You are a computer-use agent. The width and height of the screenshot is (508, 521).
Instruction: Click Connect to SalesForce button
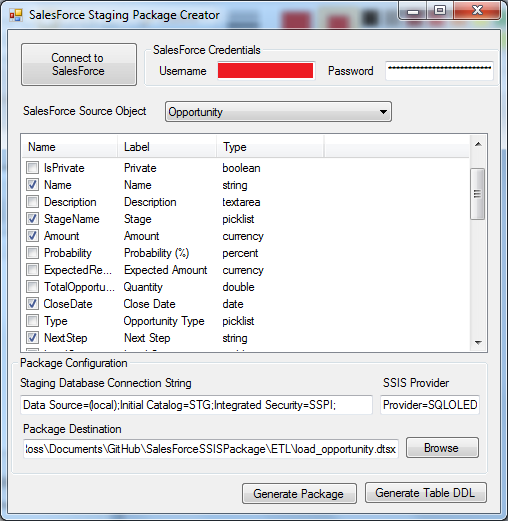[79, 64]
